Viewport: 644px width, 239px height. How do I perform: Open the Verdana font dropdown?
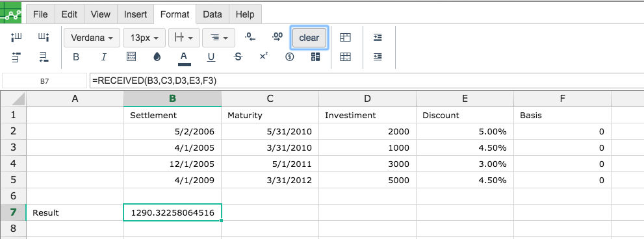(x=92, y=38)
